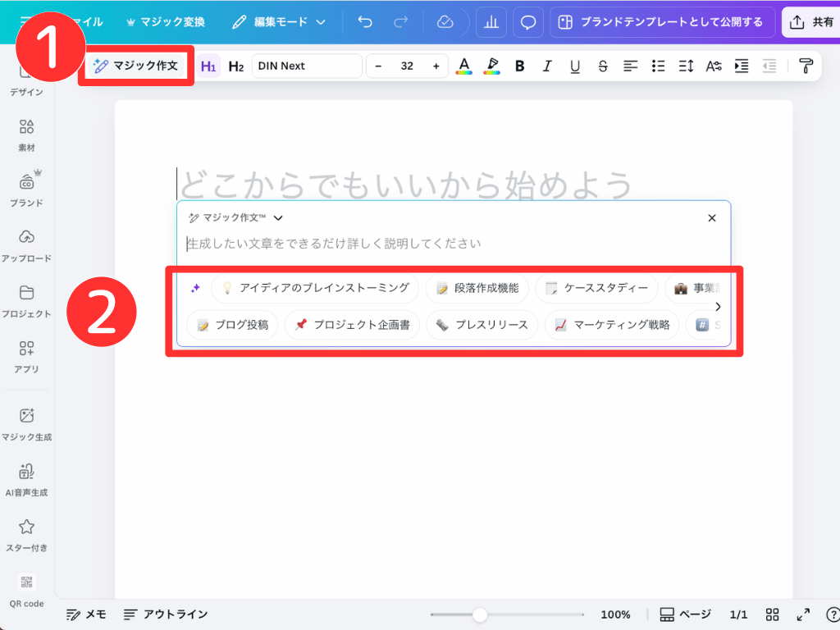Undo the last action
The width and height of the screenshot is (840, 630).
365,22
